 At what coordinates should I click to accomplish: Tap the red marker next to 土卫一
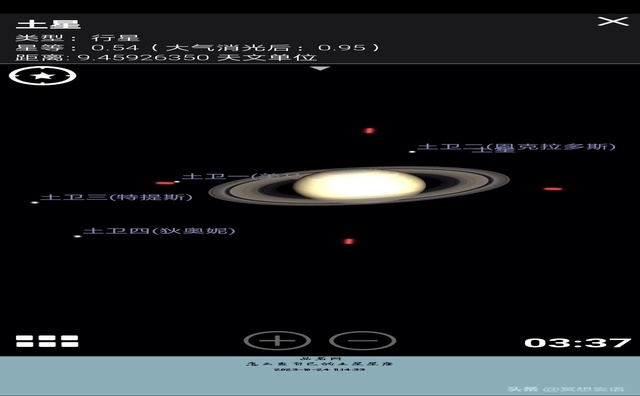click(165, 183)
